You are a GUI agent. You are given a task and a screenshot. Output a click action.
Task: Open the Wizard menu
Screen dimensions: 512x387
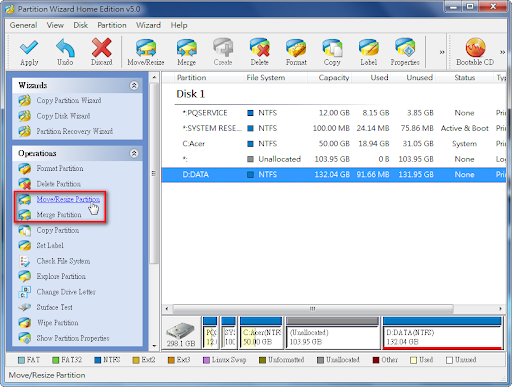point(148,25)
